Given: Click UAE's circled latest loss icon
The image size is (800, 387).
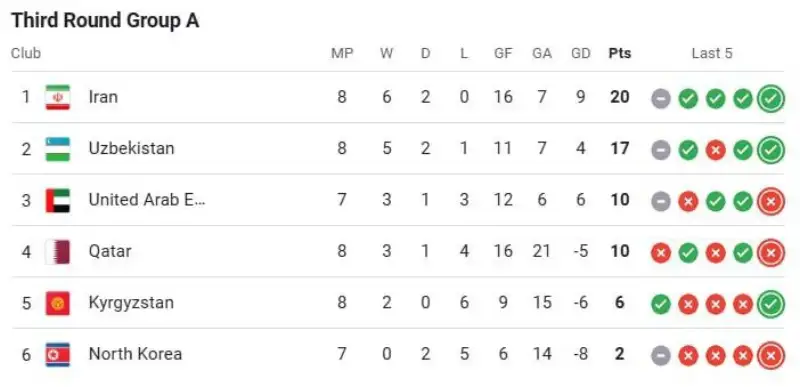Looking at the screenshot, I should pyautogui.click(x=770, y=201).
